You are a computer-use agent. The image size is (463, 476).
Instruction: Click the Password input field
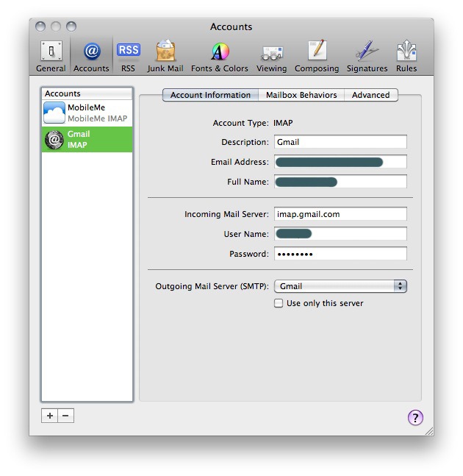click(340, 254)
